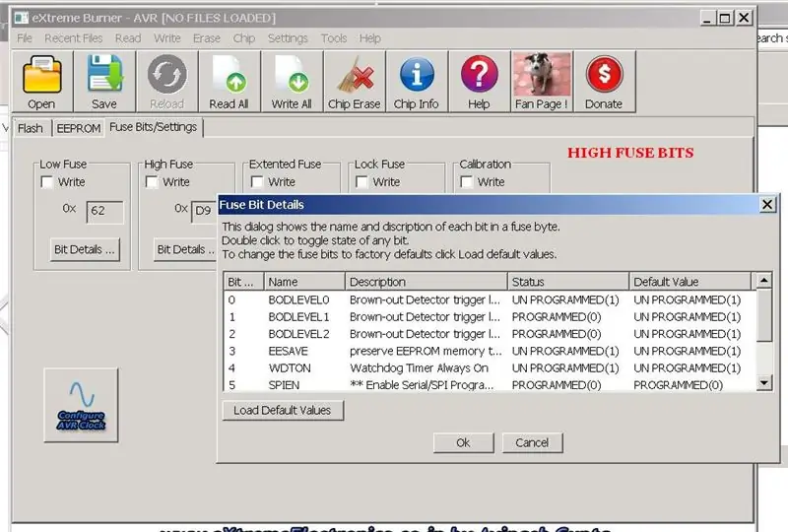Click the Bit column header

243,282
